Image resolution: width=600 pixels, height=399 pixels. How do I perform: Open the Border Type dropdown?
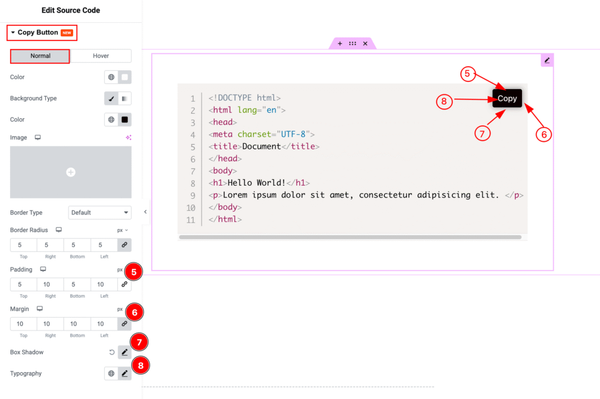click(x=100, y=212)
